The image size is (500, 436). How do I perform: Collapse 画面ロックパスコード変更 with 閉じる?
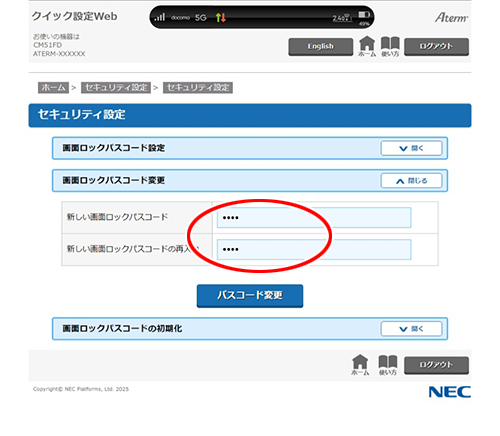coord(411,181)
